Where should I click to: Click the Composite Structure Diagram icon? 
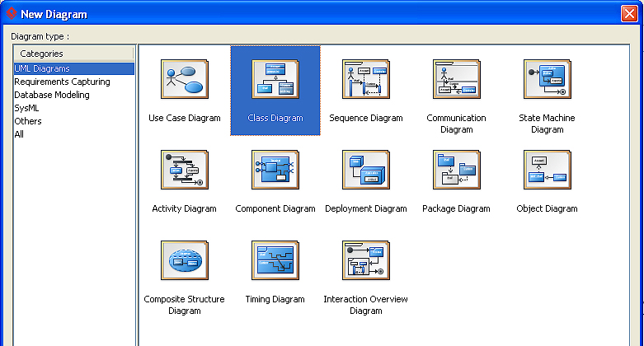[x=185, y=261]
